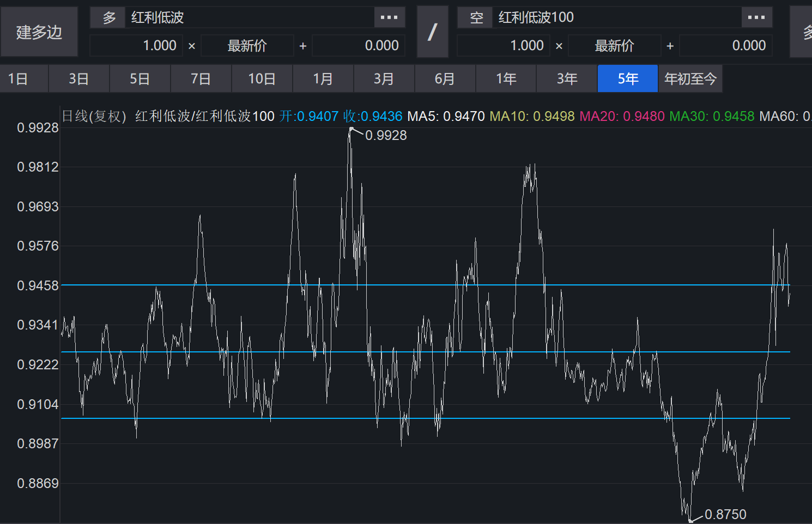Edit the long-leg 1.000 multiplier field

coord(137,46)
